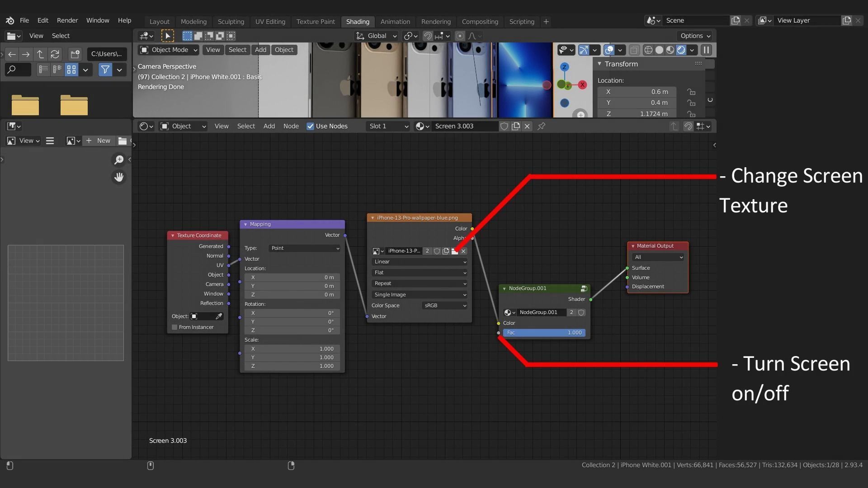Click the refresh file list icon
This screenshot has height=488, width=868.
tap(55, 54)
